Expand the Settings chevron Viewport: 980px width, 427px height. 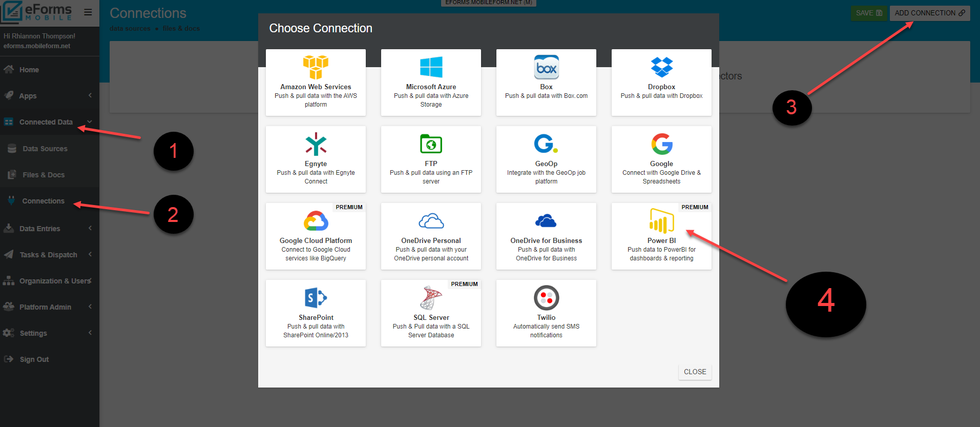click(x=90, y=333)
